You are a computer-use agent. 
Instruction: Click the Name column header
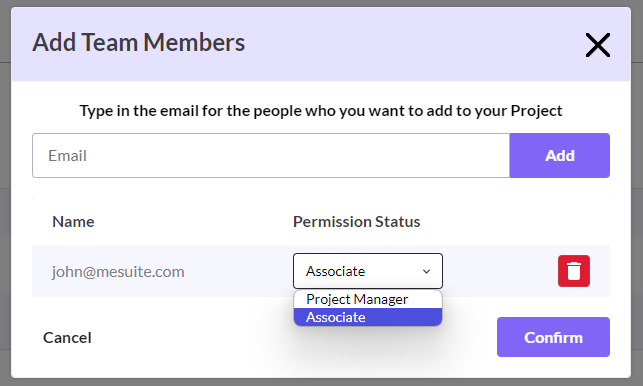[73, 222]
